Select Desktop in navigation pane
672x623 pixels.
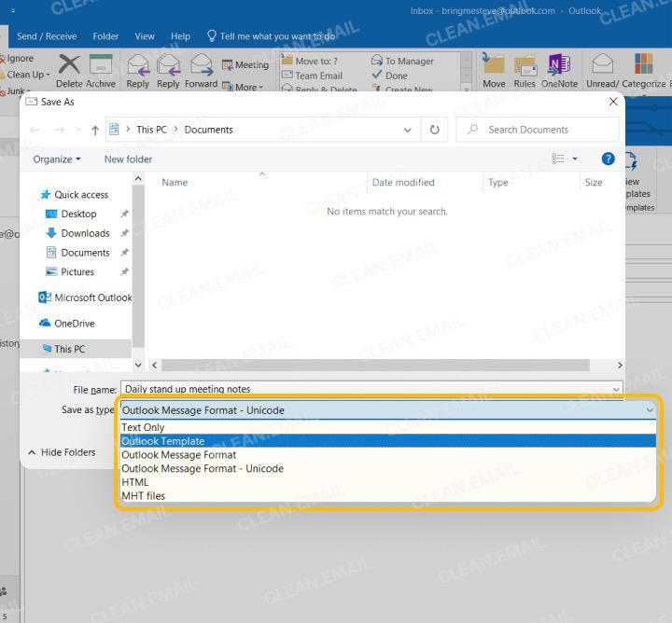point(72,214)
